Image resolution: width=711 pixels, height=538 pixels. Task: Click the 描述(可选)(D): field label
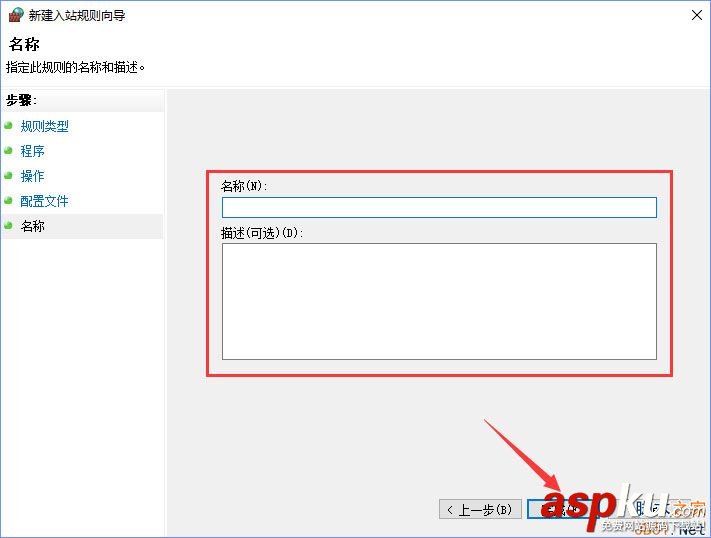tap(262, 233)
